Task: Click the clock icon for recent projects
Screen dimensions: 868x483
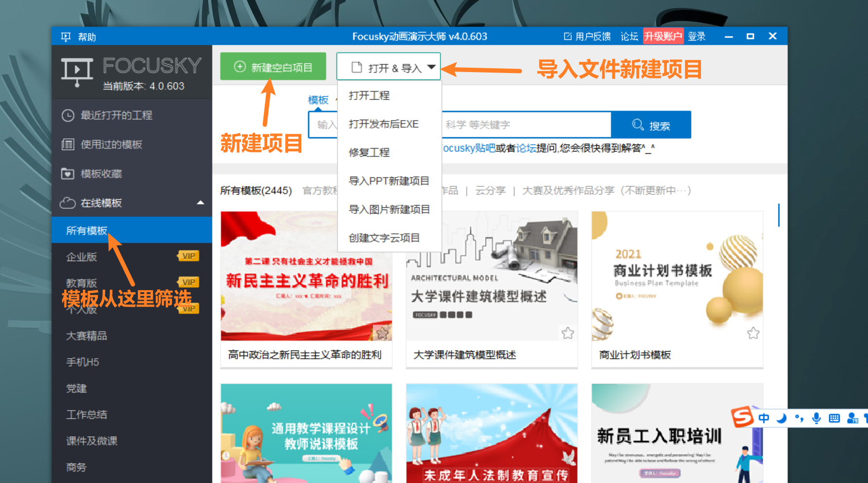Action: 68,115
